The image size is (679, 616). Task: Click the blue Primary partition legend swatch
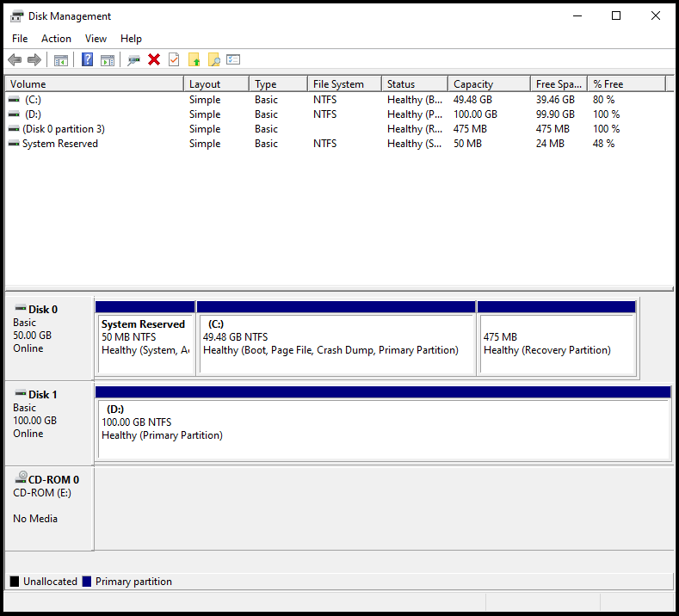pos(87,582)
